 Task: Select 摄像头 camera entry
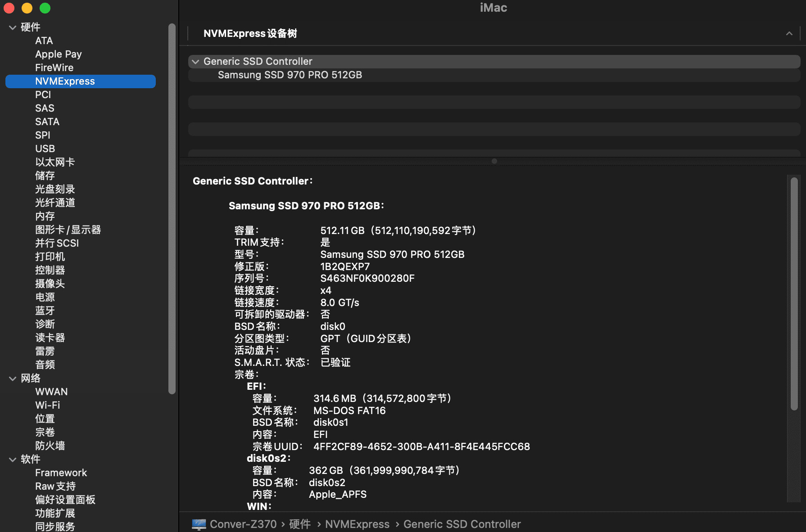(50, 284)
